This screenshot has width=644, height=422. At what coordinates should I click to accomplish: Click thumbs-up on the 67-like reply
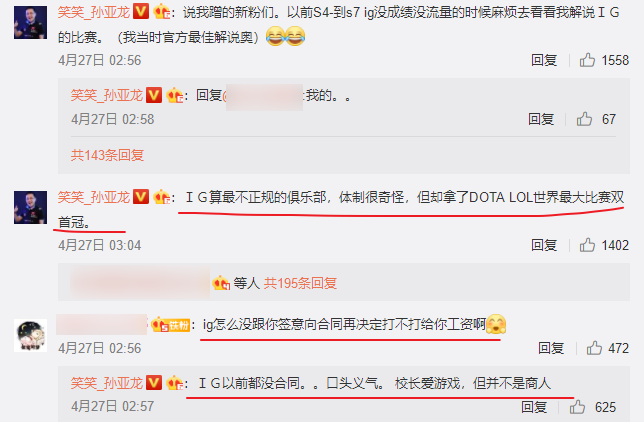(584, 119)
